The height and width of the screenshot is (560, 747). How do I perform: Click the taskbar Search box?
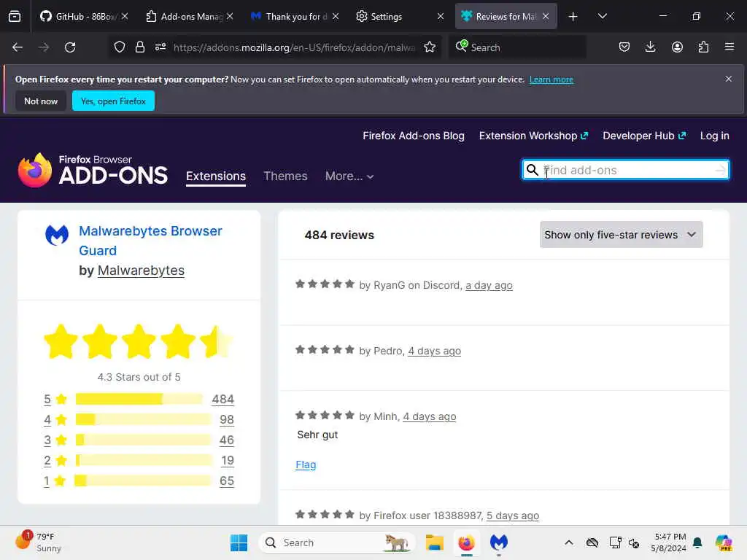pyautogui.click(x=337, y=542)
